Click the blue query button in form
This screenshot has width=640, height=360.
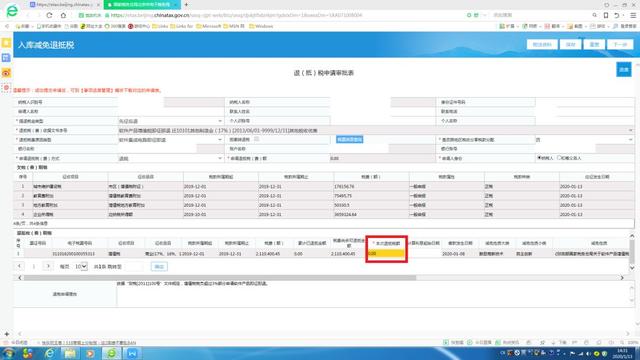click(x=349, y=140)
